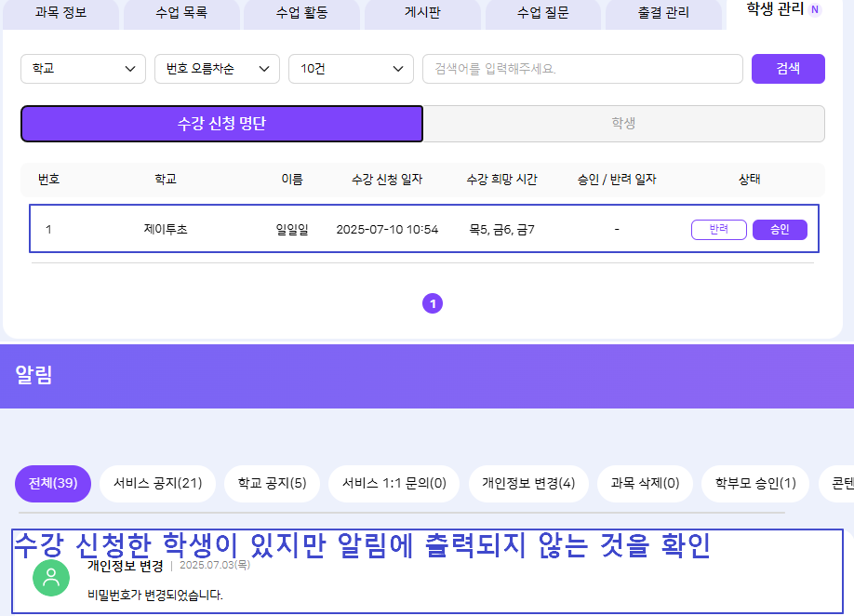Switch to the 수업 목록 tab

point(181,14)
